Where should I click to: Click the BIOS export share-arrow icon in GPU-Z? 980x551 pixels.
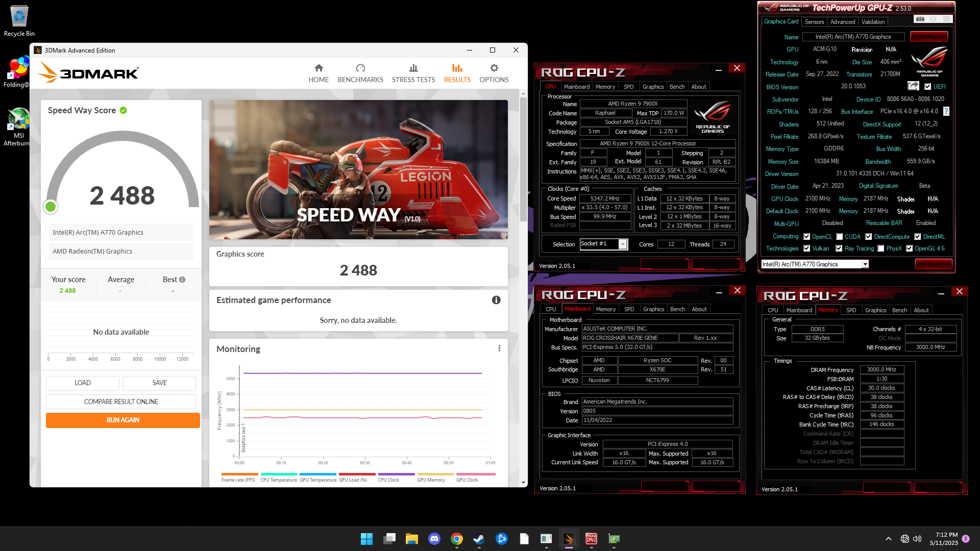[913, 86]
